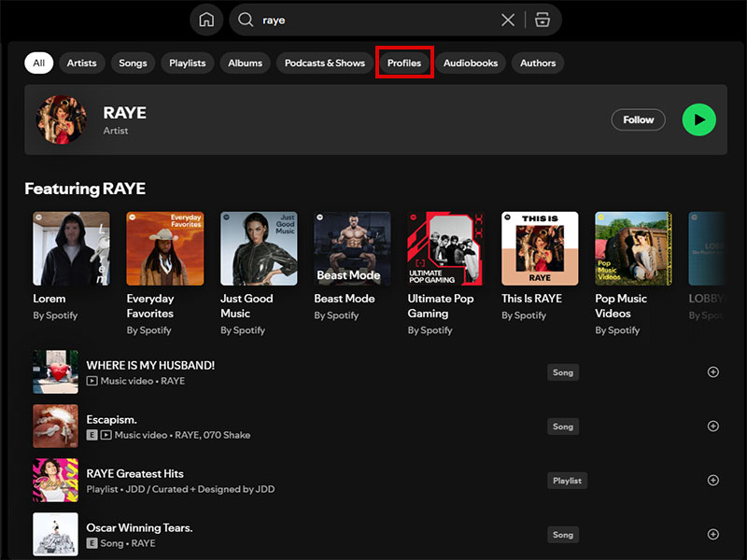The image size is (747, 560).
Task: Add Escapism. to library plus icon
Action: click(713, 427)
